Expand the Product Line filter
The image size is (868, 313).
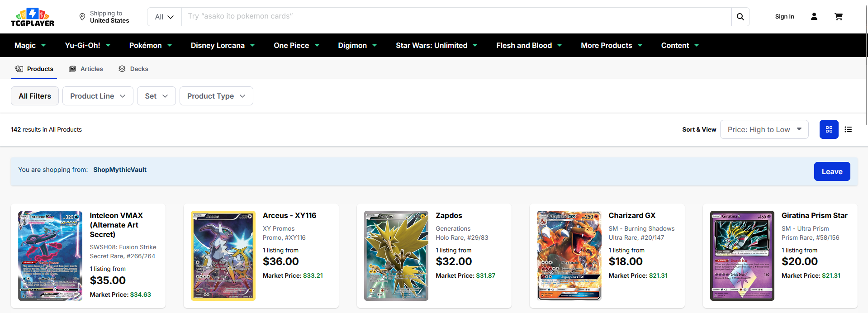98,96
